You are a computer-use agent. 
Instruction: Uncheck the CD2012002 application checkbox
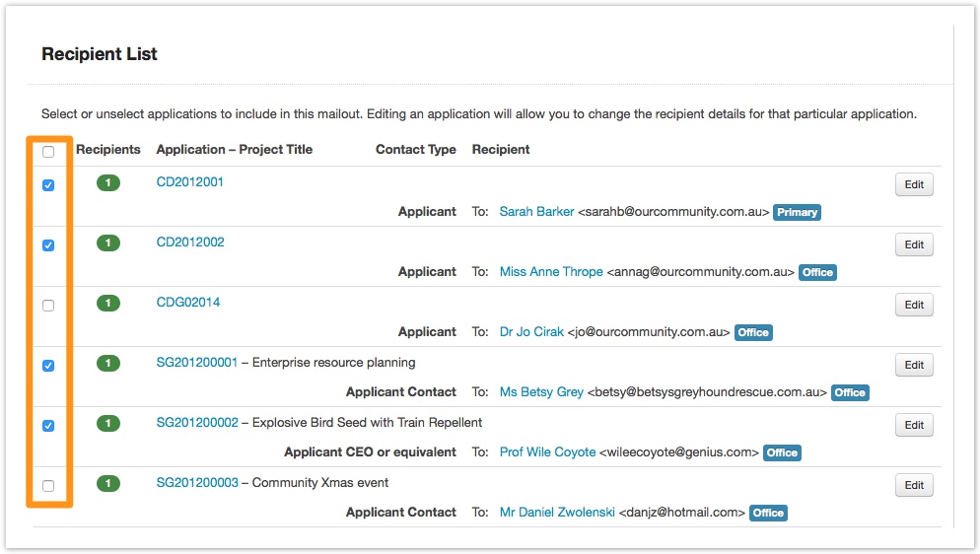(x=48, y=245)
